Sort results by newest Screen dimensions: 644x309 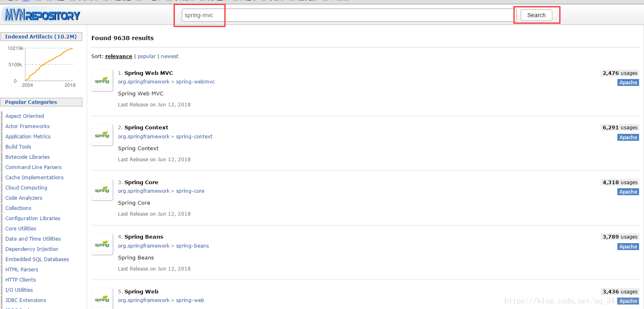tap(169, 56)
